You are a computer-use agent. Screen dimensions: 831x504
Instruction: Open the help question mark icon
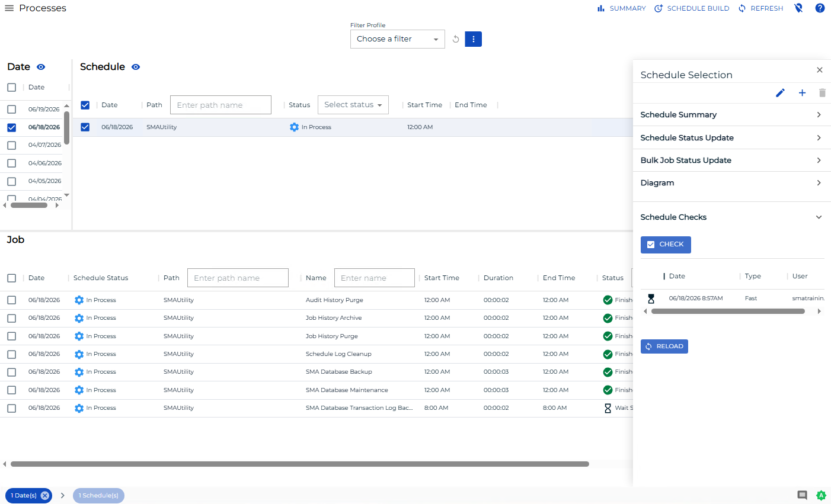pyautogui.click(x=820, y=8)
